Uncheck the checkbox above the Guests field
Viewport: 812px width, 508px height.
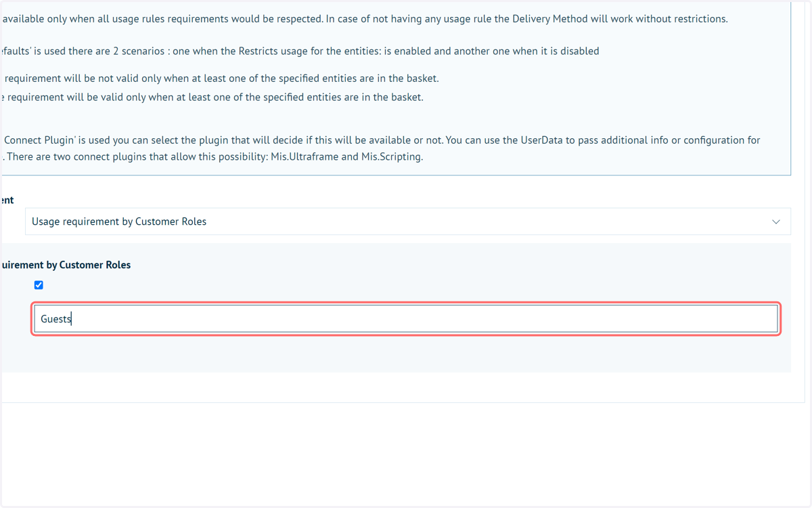coord(39,285)
